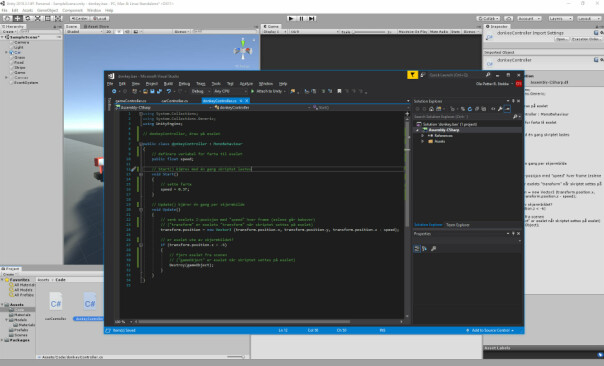The height and width of the screenshot is (366, 604).
Task: Select Unity's Transform tool
Action: pos(57,18)
